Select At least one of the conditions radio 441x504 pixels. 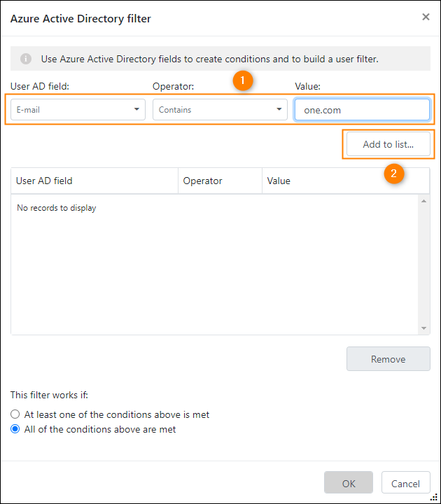[15, 414]
